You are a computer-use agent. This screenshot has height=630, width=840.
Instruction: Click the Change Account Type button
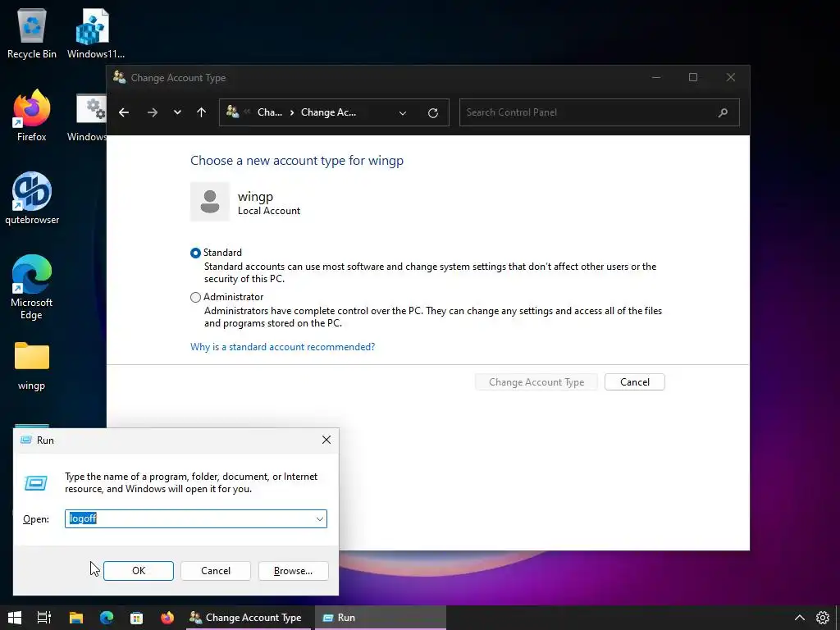click(536, 382)
